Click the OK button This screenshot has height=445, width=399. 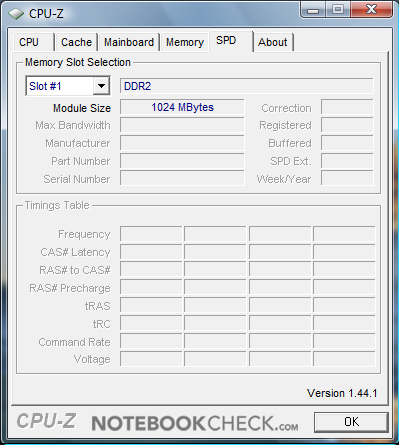point(351,422)
